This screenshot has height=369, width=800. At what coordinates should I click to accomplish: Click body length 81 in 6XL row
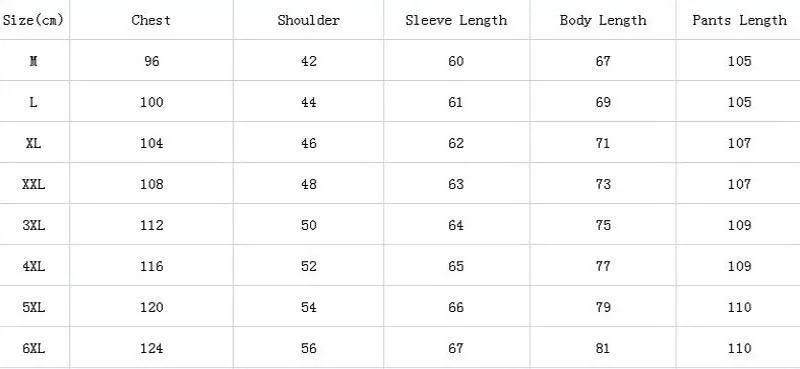pyautogui.click(x=603, y=349)
